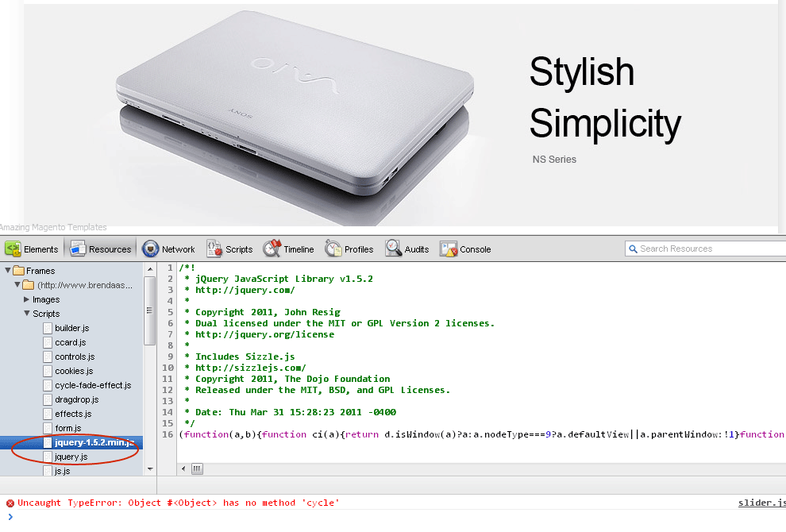Viewport: 786px width, 532px height.
Task: Click the 'Stylish' banner heading
Action: pyautogui.click(x=582, y=72)
